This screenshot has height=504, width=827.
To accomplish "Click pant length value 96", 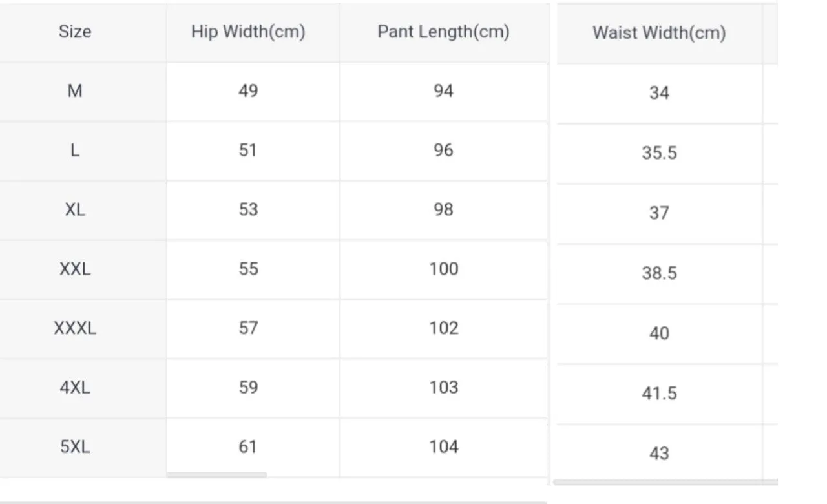I will pos(443,151).
